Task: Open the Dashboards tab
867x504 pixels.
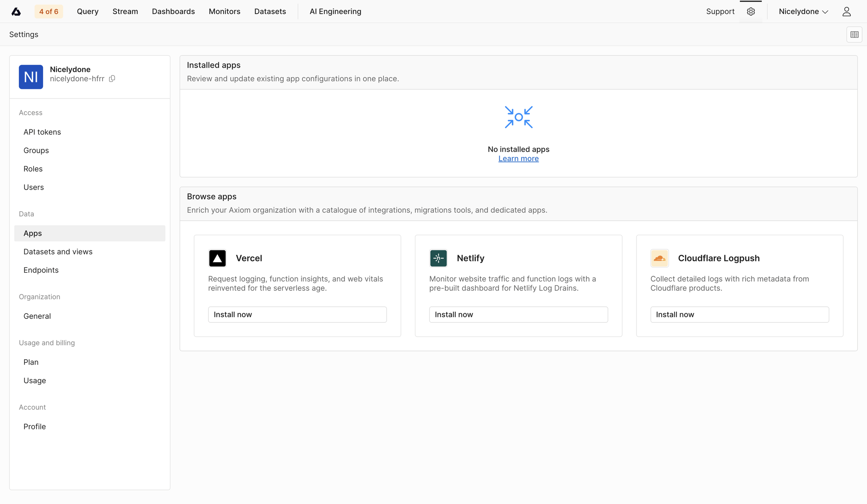Action: (x=173, y=12)
